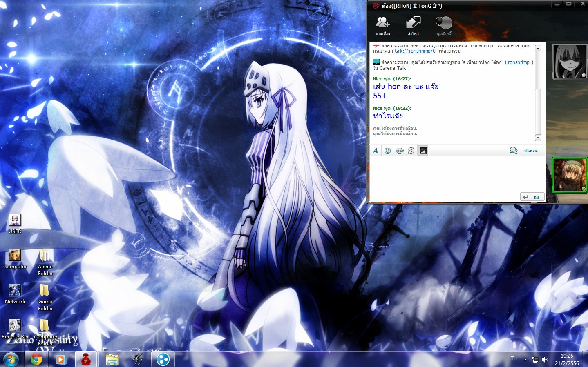Select the Anime Folder on desktop
The height and width of the screenshot is (367, 588).
[x=45, y=262]
